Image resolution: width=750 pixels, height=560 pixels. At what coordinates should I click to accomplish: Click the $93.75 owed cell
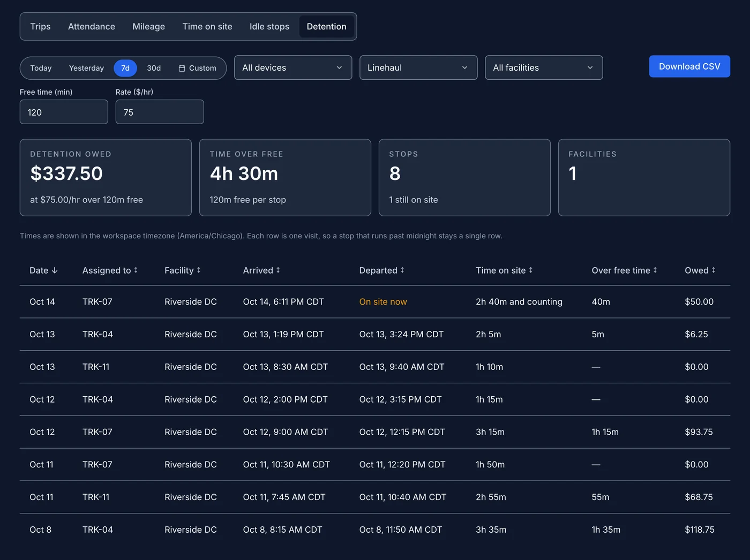pyautogui.click(x=699, y=432)
